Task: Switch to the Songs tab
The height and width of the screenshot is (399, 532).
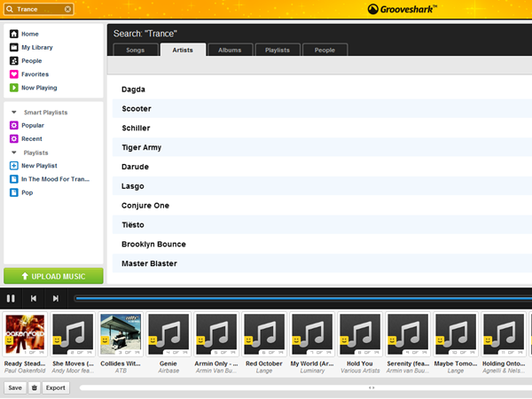Action: point(135,51)
